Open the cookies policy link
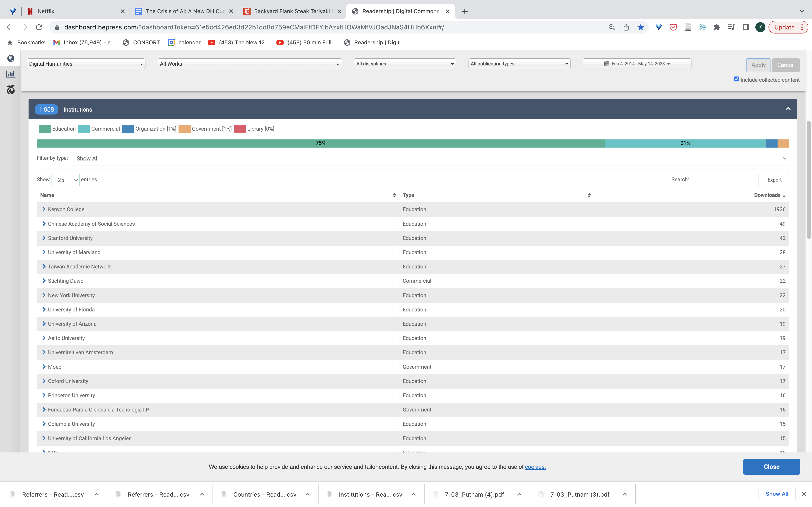Viewport: 812px width, 507px height. 535,467
